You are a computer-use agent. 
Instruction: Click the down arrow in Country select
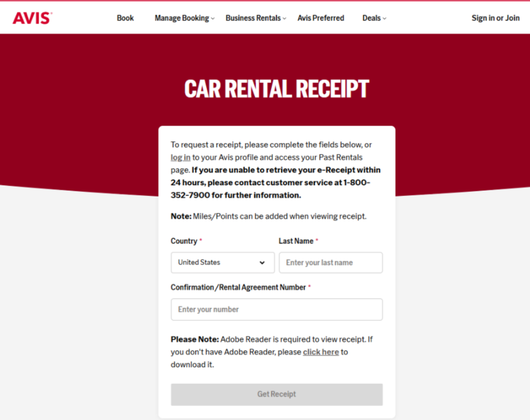click(x=262, y=262)
